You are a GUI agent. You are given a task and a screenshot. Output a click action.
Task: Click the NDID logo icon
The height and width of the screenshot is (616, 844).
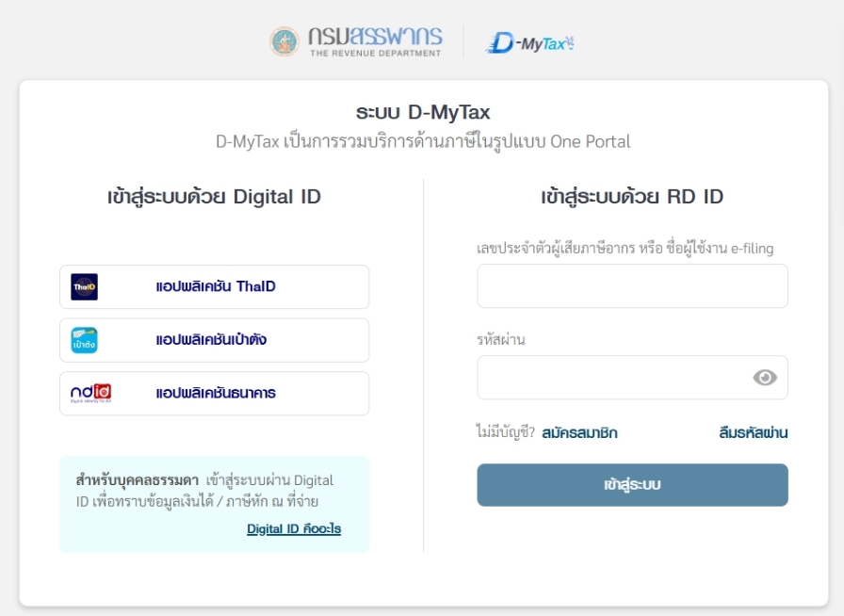click(x=90, y=393)
